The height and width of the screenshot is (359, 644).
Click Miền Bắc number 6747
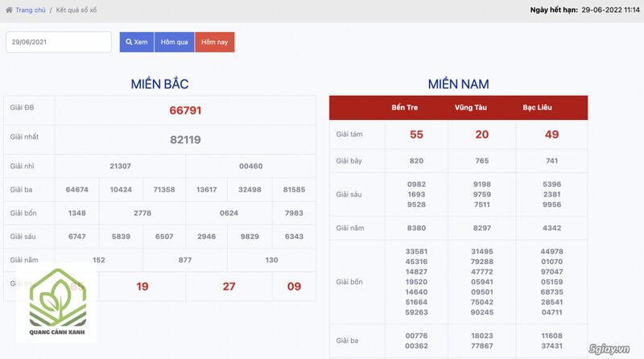[76, 236]
